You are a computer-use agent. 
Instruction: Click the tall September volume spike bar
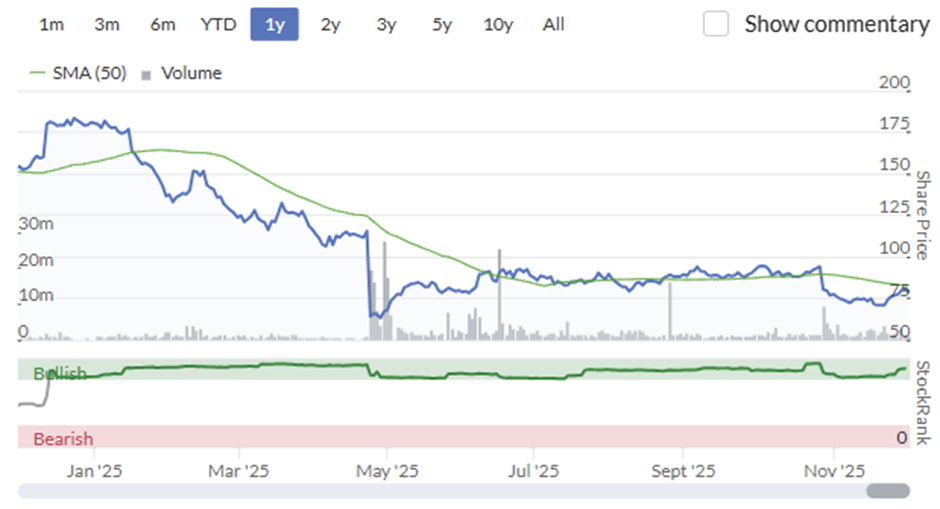coord(670,311)
